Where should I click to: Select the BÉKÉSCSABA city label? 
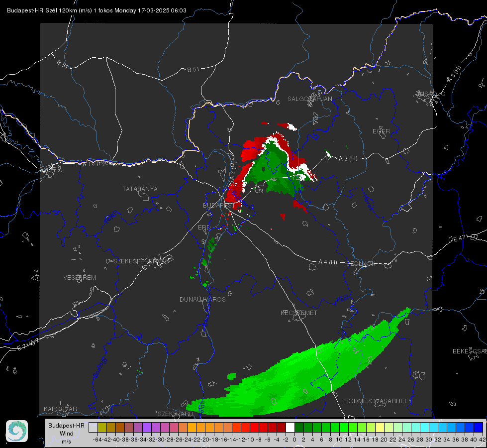point(470,351)
